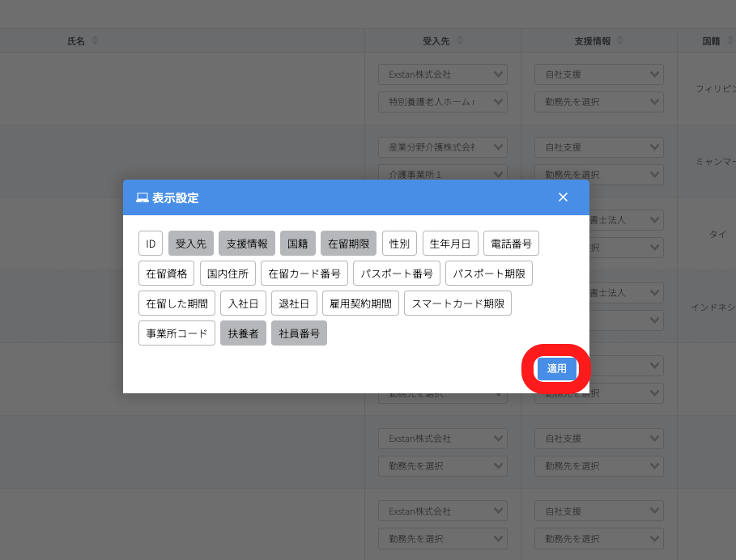Sort the table by 国籍 icon

coord(727,40)
